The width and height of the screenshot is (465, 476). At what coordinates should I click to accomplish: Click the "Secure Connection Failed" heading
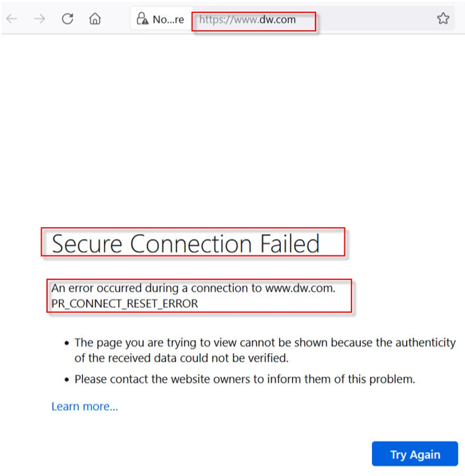coord(185,244)
